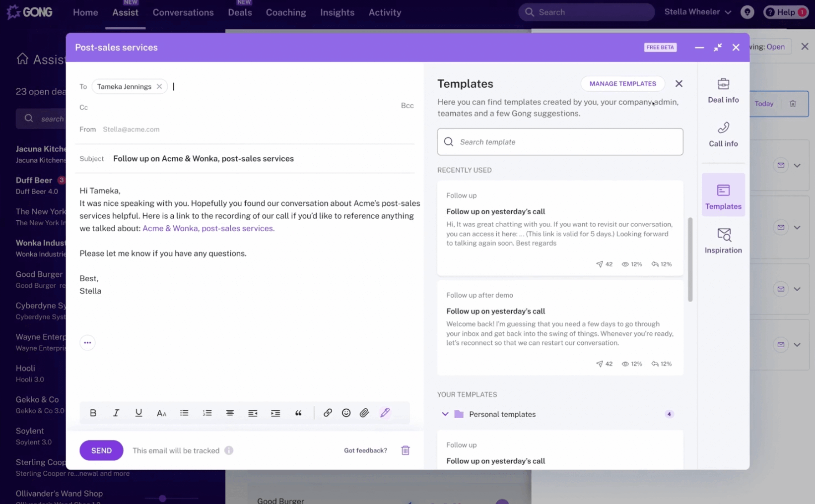This screenshot has height=504, width=815.
Task: Select Duff Beer deal in sidebar
Action: click(x=41, y=186)
